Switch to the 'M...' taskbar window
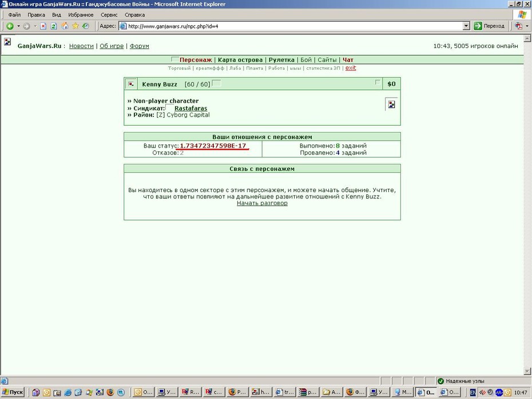Screen dimensions: 532x399 [403, 392]
